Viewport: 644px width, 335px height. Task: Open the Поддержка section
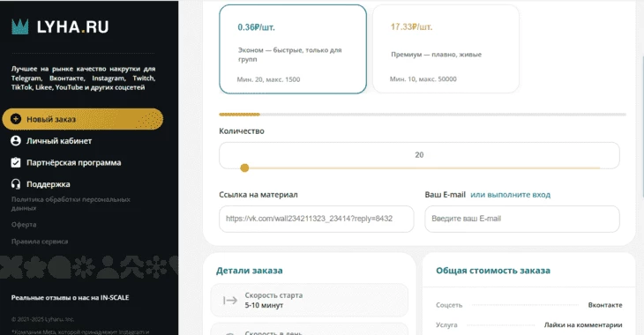coord(48,184)
